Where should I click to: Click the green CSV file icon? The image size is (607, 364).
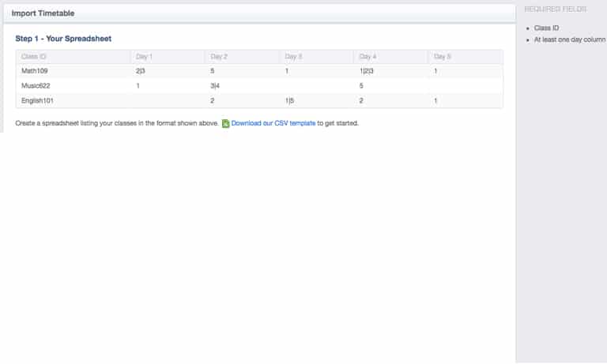pos(225,123)
